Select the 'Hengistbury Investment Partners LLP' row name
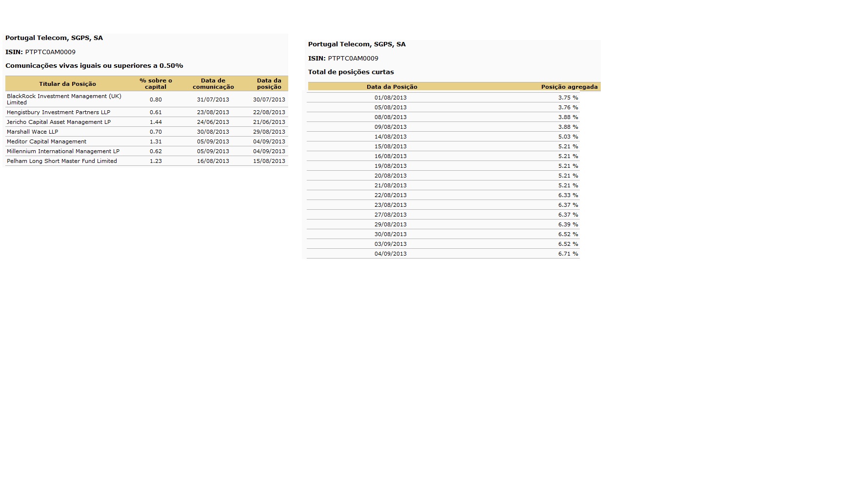This screenshot has width=868, height=480. pyautogui.click(x=59, y=112)
